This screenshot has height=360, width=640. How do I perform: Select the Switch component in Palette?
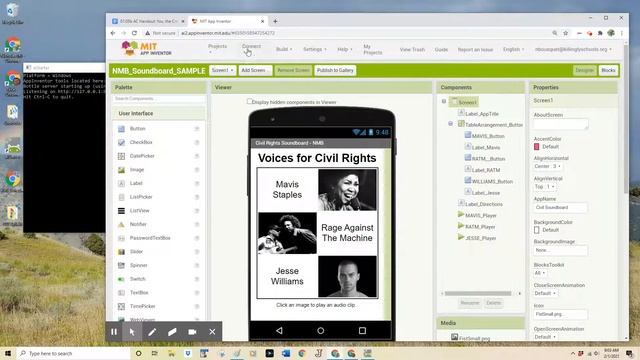pos(138,279)
